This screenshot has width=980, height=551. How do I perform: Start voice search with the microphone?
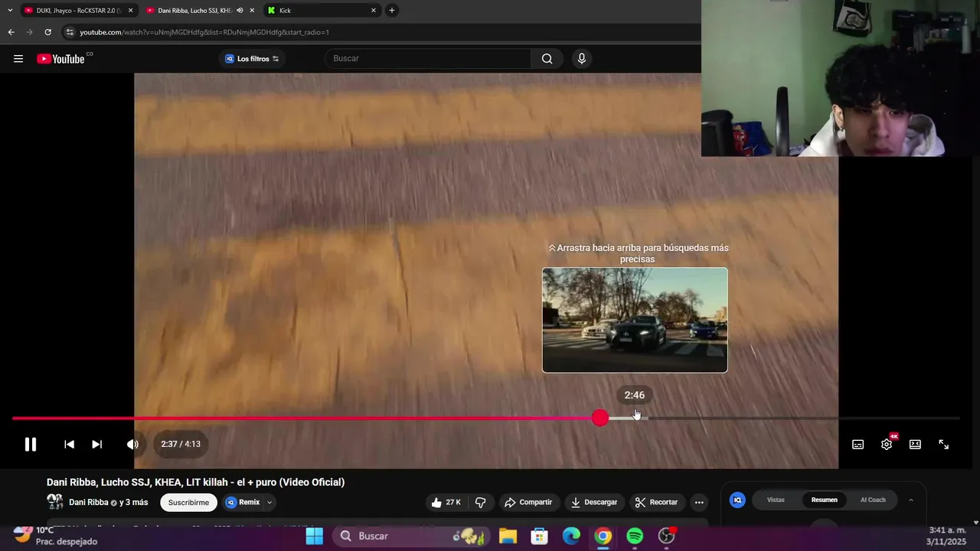582,58
